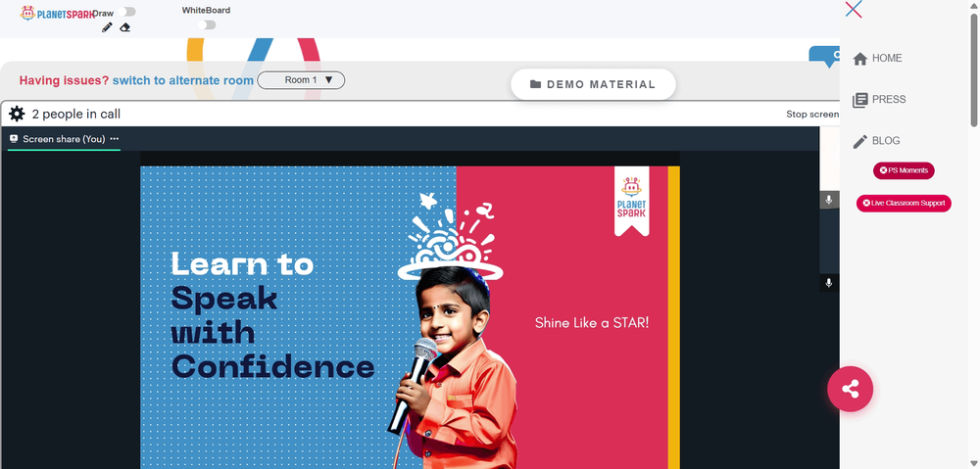Screen dimensions: 980x469
Task: Click the PlanetSpark logo
Action: 58,13
